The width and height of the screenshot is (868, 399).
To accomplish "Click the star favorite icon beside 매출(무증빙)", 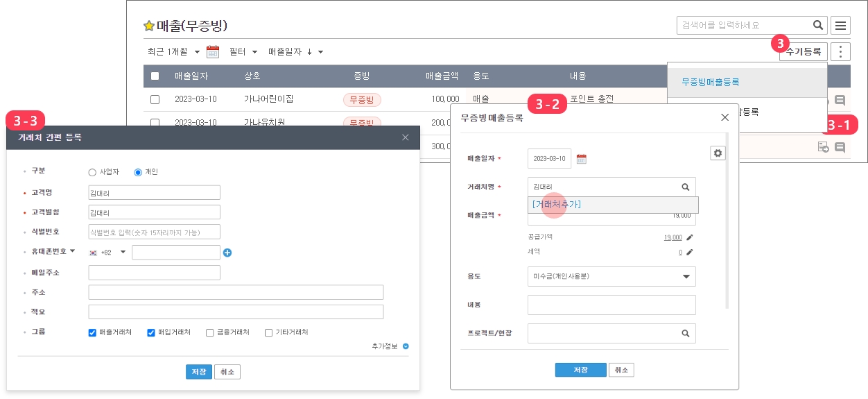I will 148,26.
